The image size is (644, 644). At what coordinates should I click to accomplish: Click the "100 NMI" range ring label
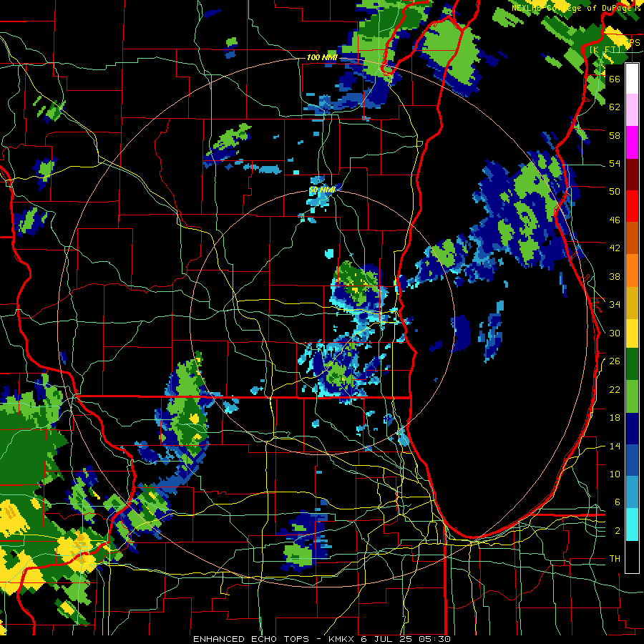coord(322,57)
